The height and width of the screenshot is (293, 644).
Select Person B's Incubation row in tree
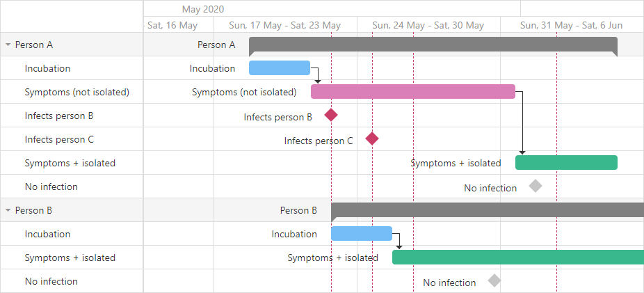pos(72,234)
